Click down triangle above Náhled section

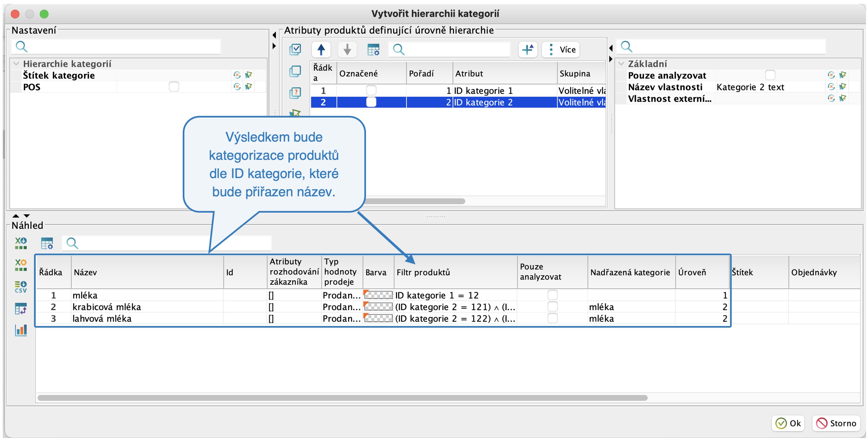[27, 216]
